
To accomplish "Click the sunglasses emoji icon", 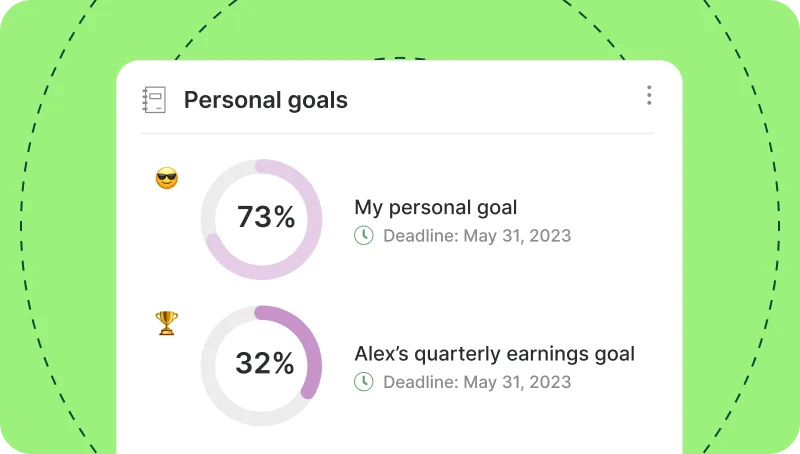I will [x=167, y=178].
